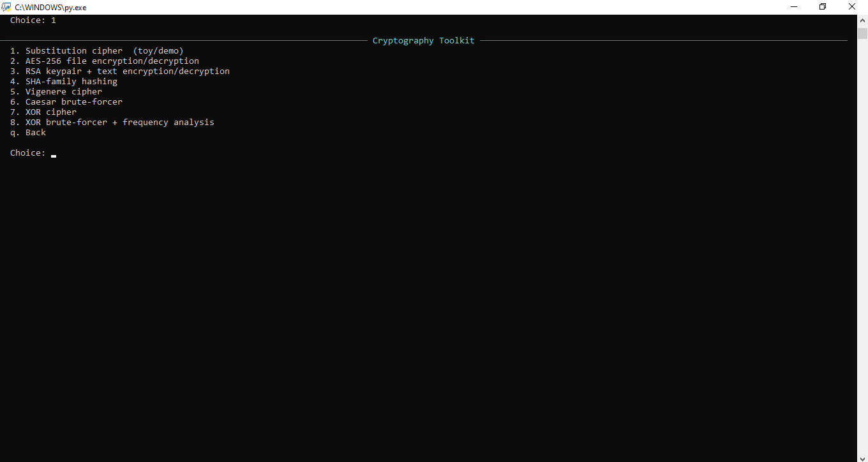868x462 pixels.
Task: Click the scrollbar up arrow
Action: 862,20
